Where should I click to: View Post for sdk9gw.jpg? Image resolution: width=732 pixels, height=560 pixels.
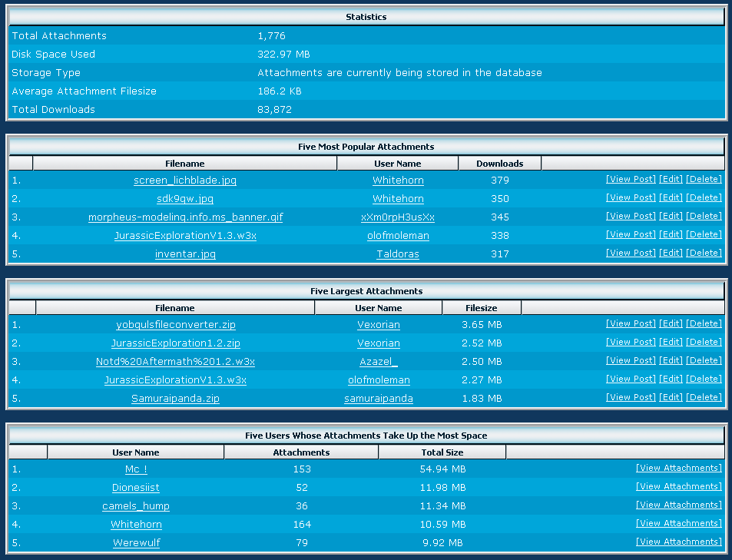[x=631, y=197]
